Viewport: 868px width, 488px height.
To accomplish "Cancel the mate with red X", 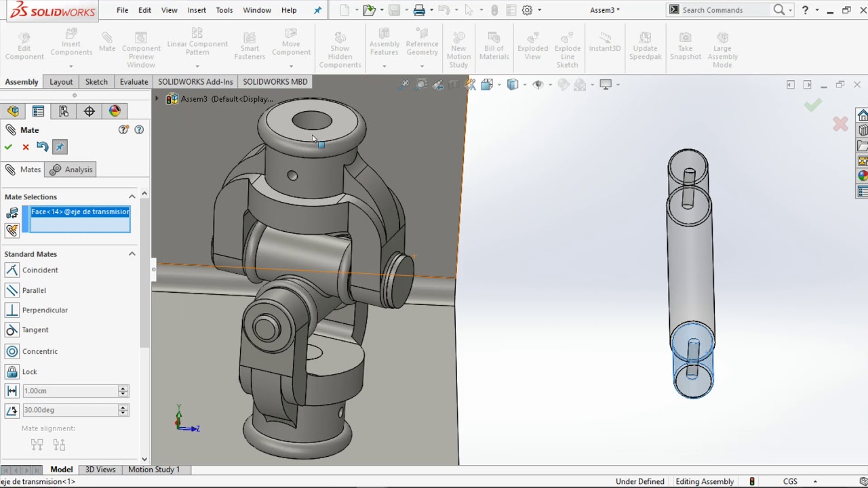I will 26,147.
